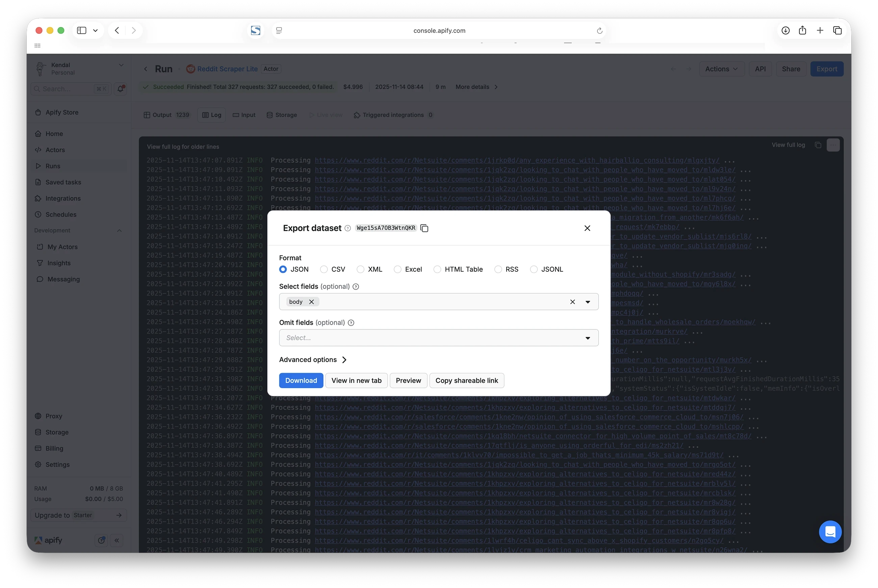Preview the dataset export
The width and height of the screenshot is (878, 588).
point(408,381)
